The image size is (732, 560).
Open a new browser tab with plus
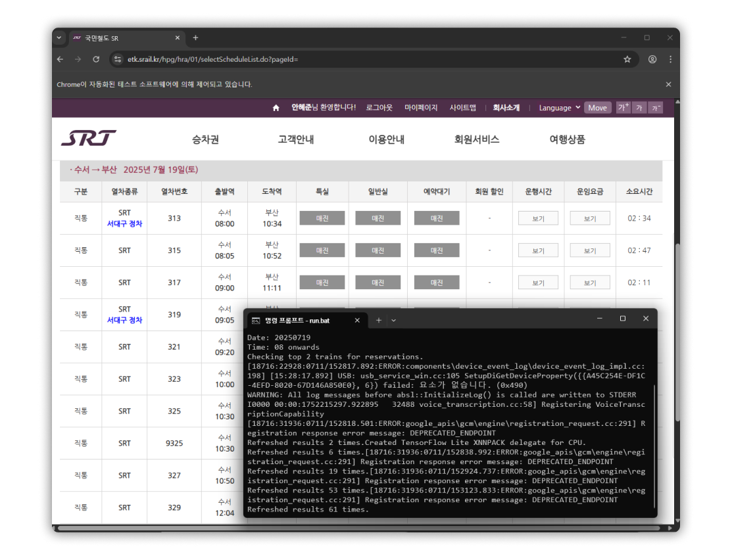click(195, 38)
